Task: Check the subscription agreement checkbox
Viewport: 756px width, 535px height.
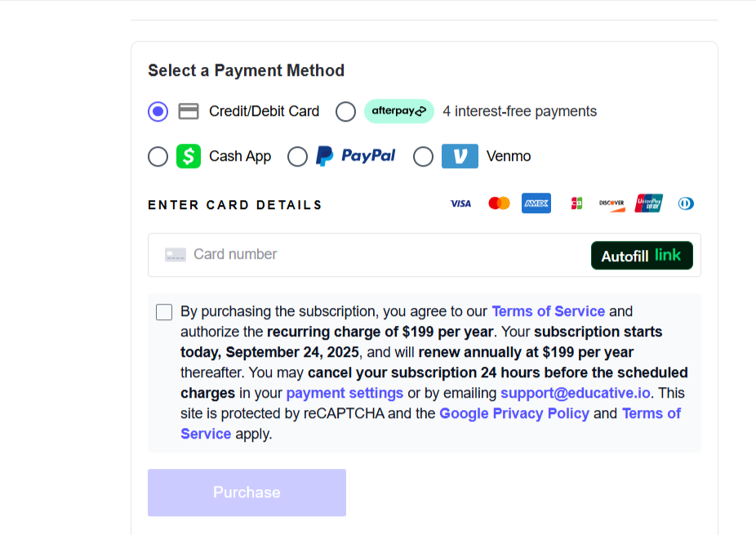Action: click(x=164, y=312)
